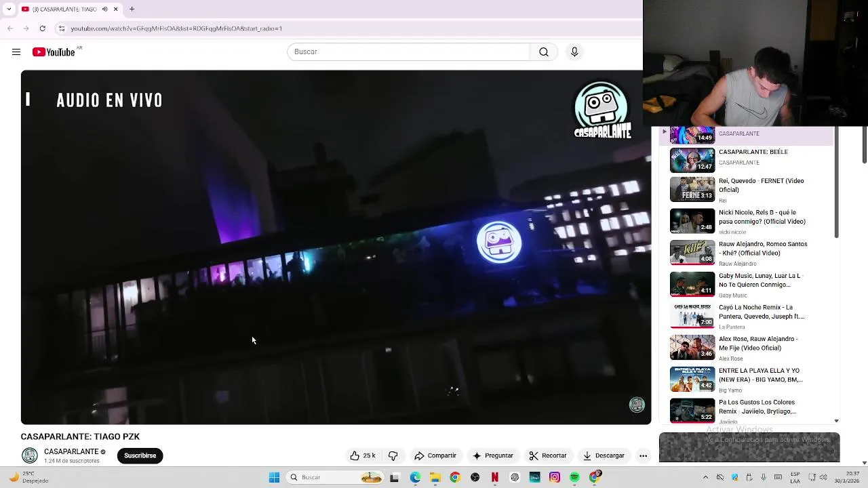Focus the YouTube Buscar search field
Screen dimensions: 868x488
[408, 52]
